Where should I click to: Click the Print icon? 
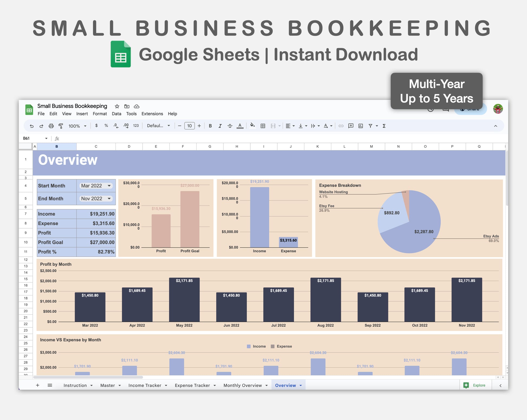point(51,126)
